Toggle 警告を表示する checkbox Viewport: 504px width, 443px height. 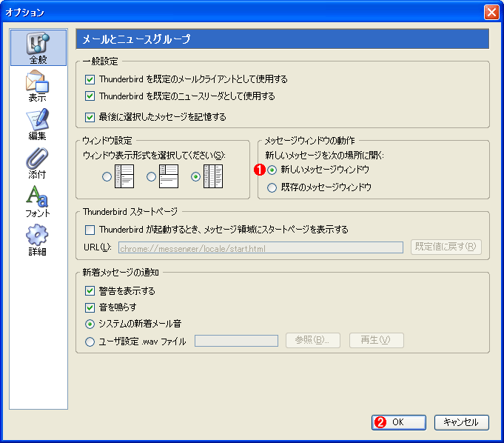tap(90, 291)
